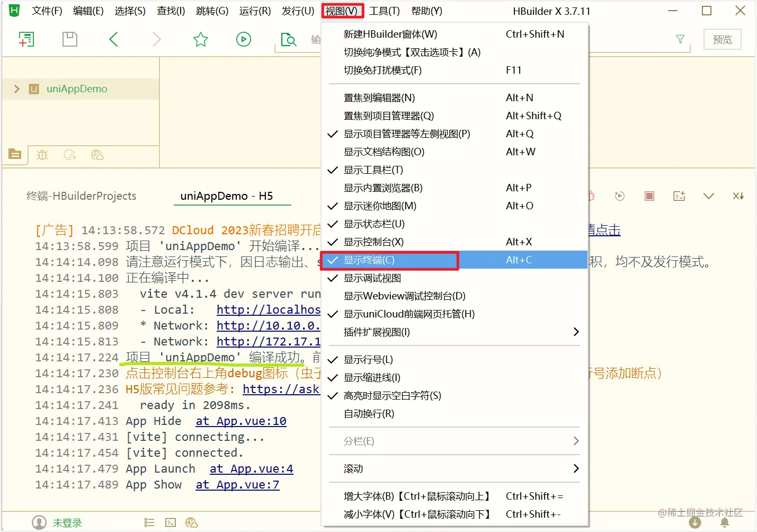Choose 自动换行(R) menu item

coord(455,414)
